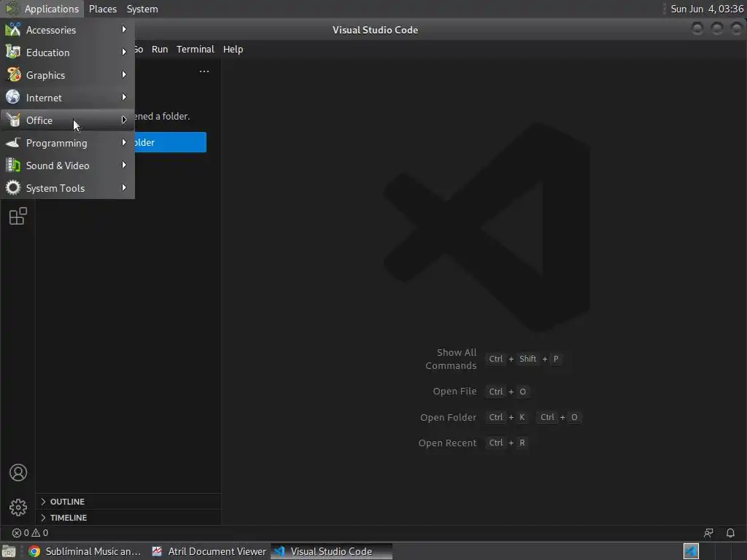Expand the Office submenu arrow
The image size is (747, 560).
124,120
